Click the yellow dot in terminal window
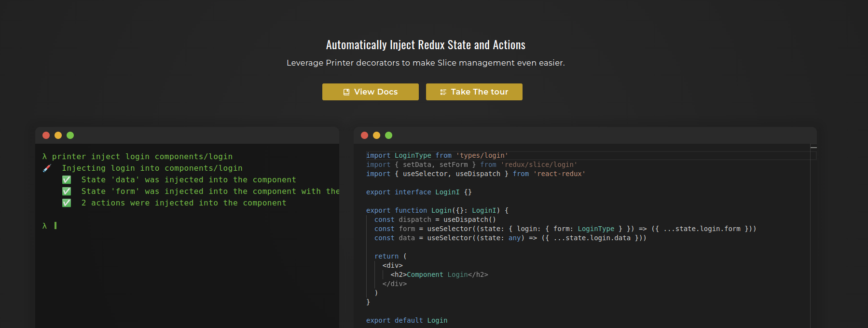This screenshot has width=868, height=328. click(x=58, y=135)
